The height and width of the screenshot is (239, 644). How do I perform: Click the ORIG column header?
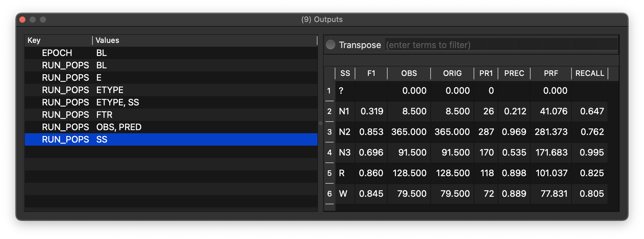[452, 73]
